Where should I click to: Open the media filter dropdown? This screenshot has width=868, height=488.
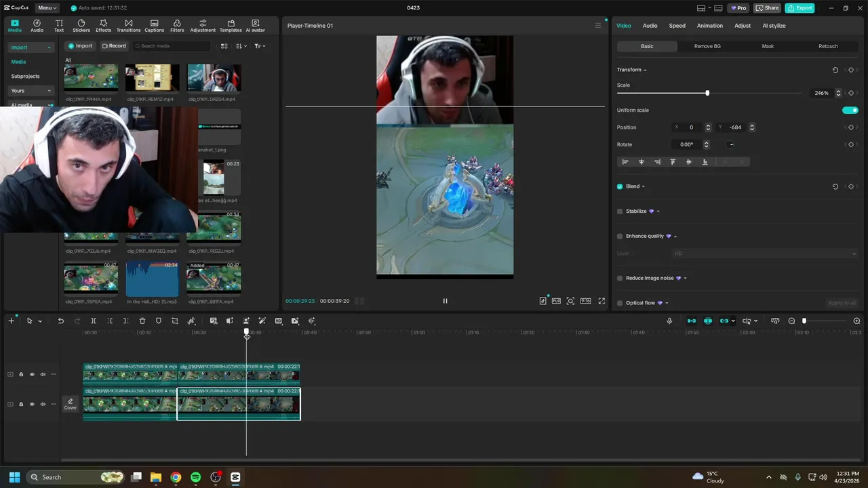tap(260, 46)
